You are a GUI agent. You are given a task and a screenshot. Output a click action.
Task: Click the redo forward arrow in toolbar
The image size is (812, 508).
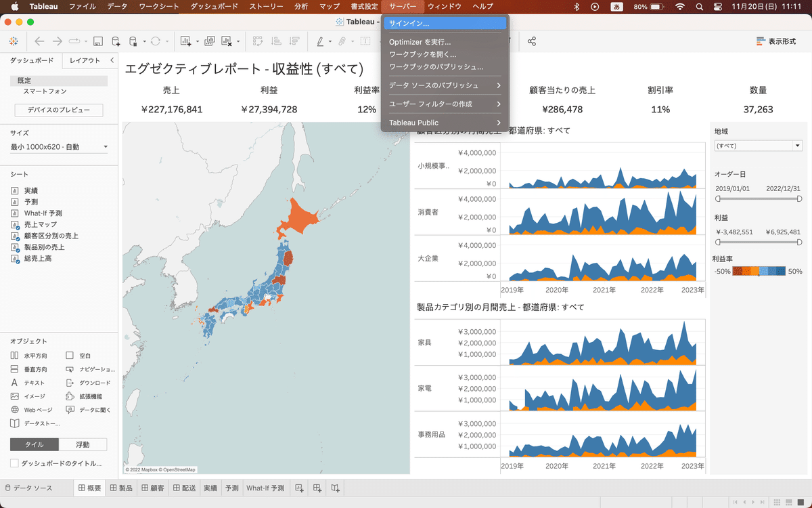[58, 41]
